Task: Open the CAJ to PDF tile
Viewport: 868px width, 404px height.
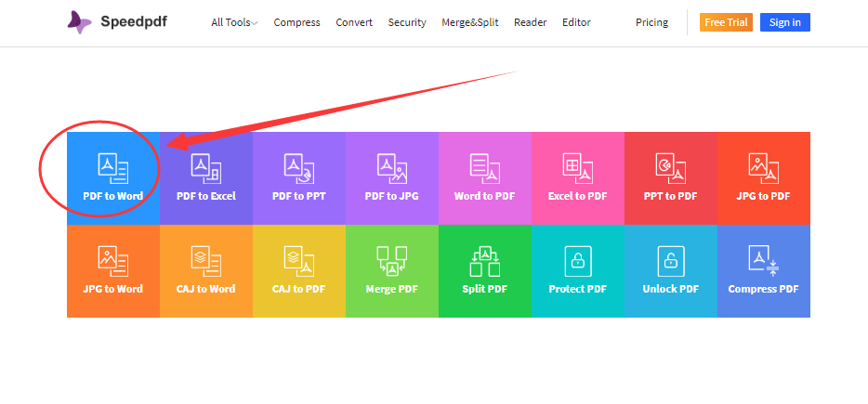Action: coord(299,271)
